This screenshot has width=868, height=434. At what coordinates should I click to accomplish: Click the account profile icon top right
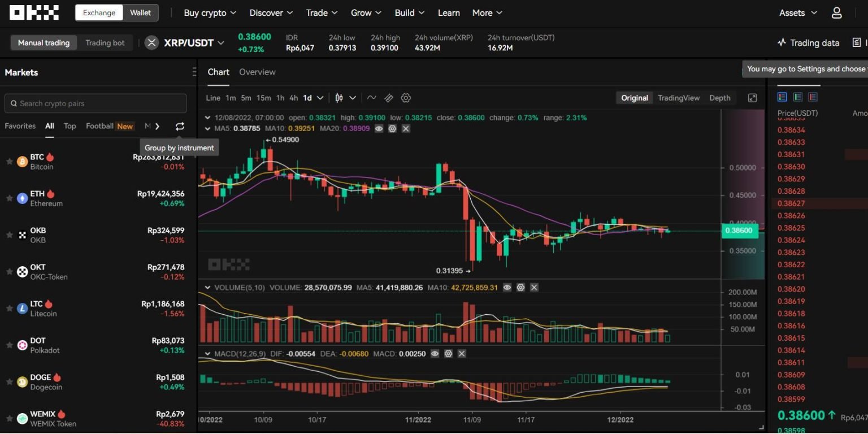pyautogui.click(x=836, y=12)
